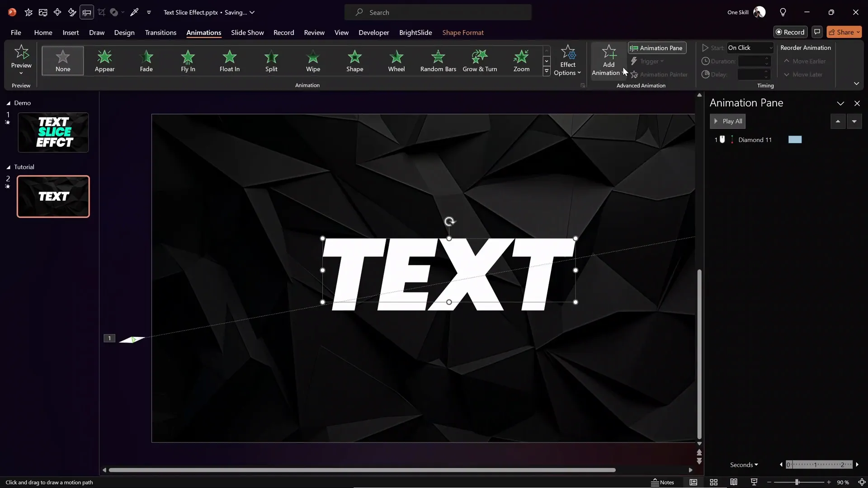Switch to Normal view icon
868x488 pixels.
[x=693, y=482]
